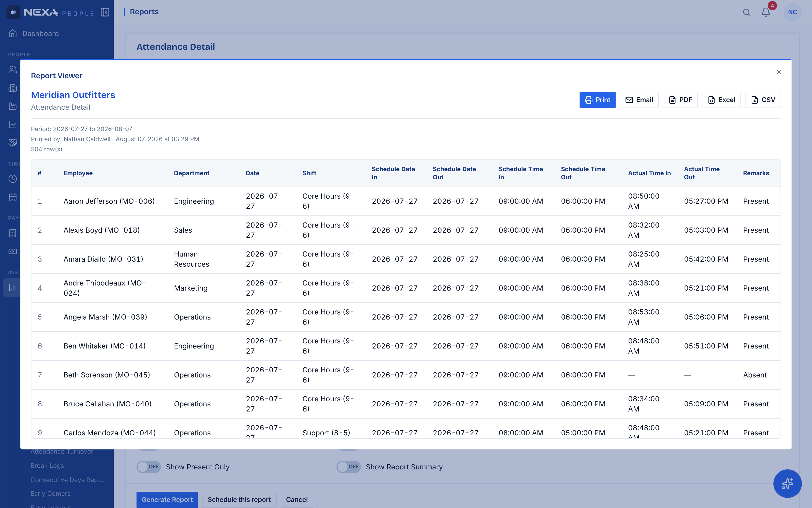Viewport: 812px width, 508px height.
Task: Select Beth Sorenson (MO-045) cell
Action: click(x=107, y=375)
